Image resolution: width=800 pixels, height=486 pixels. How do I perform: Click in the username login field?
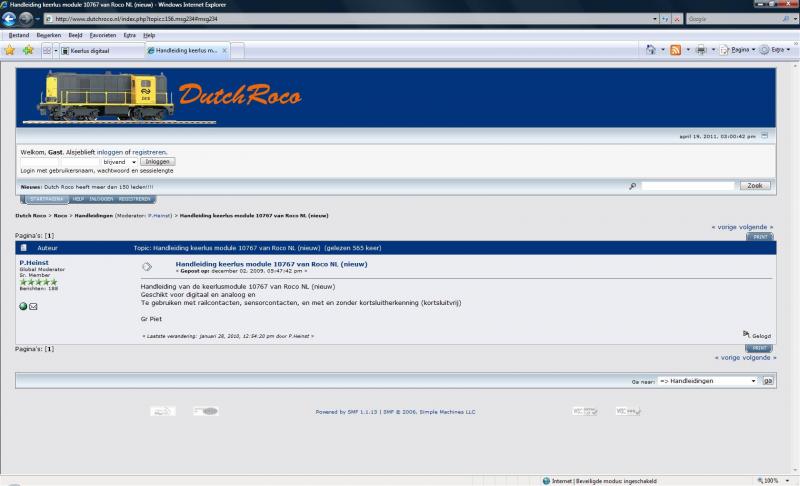pos(39,162)
